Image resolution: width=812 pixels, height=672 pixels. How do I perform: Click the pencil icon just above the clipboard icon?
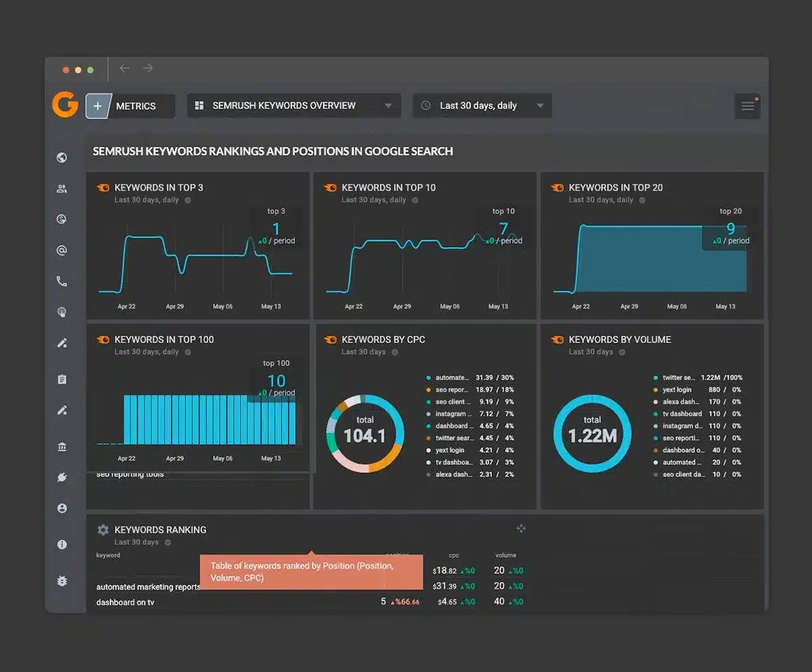coord(62,343)
